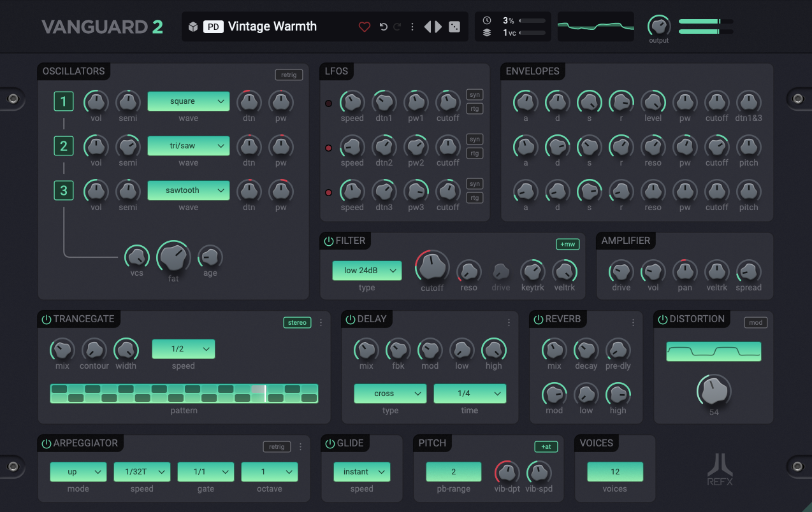The height and width of the screenshot is (512, 812).
Task: Click the Filter cutoff knob
Action: (x=432, y=266)
